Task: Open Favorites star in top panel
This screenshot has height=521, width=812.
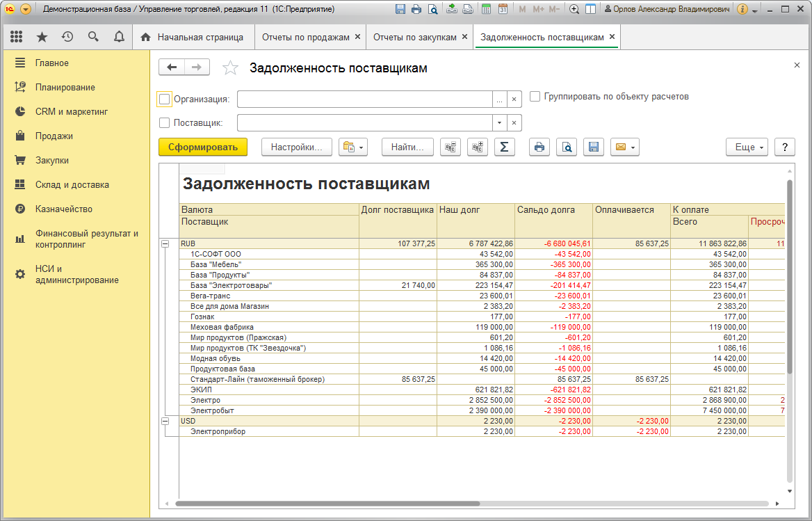Action: [x=42, y=37]
